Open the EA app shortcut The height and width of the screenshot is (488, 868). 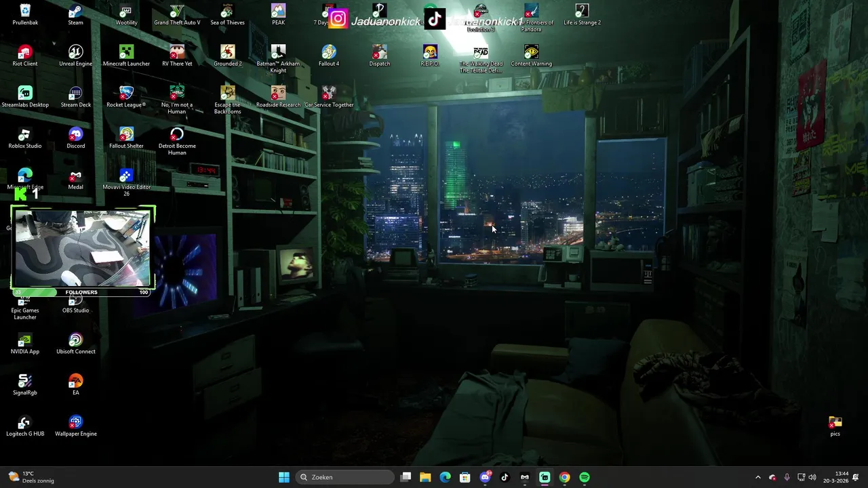[76, 386]
